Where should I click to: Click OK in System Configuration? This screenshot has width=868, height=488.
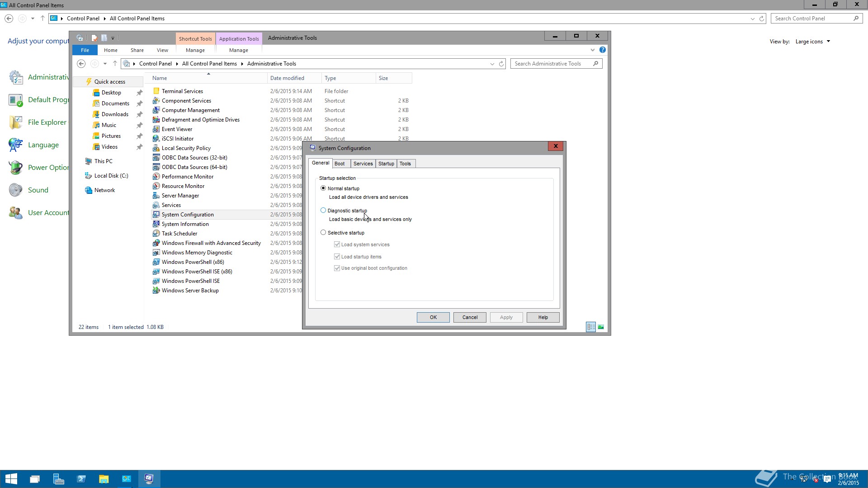[433, 317]
